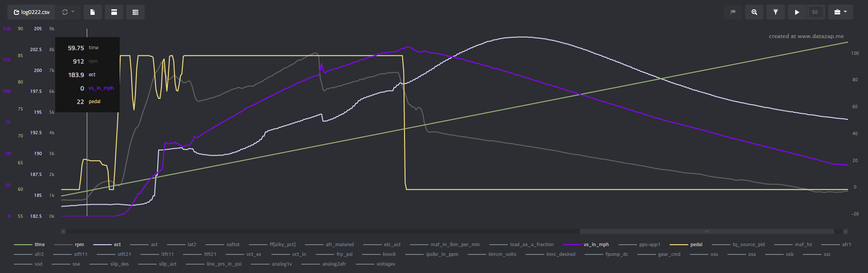Open the briefcase tools dropdown

click(841, 12)
